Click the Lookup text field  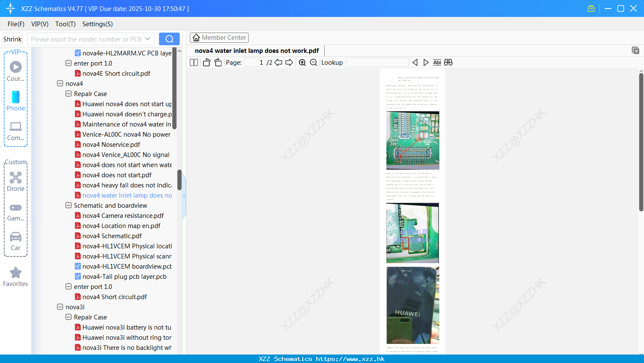point(378,62)
